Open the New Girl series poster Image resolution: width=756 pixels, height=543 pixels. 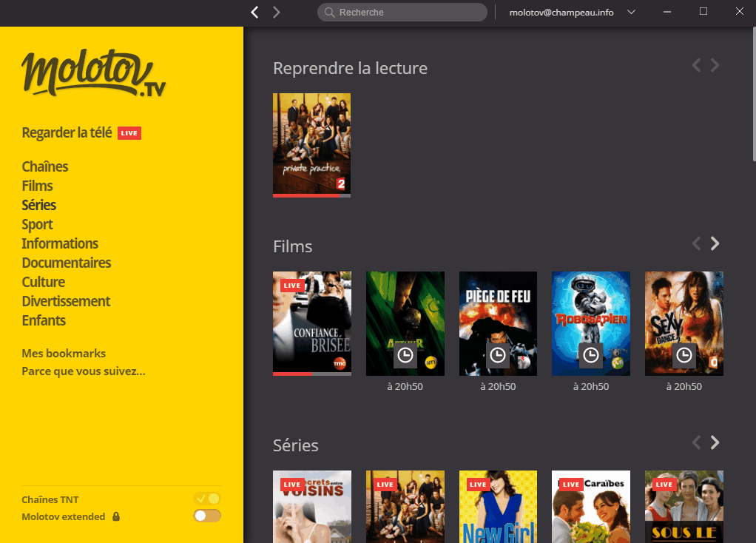(x=498, y=507)
